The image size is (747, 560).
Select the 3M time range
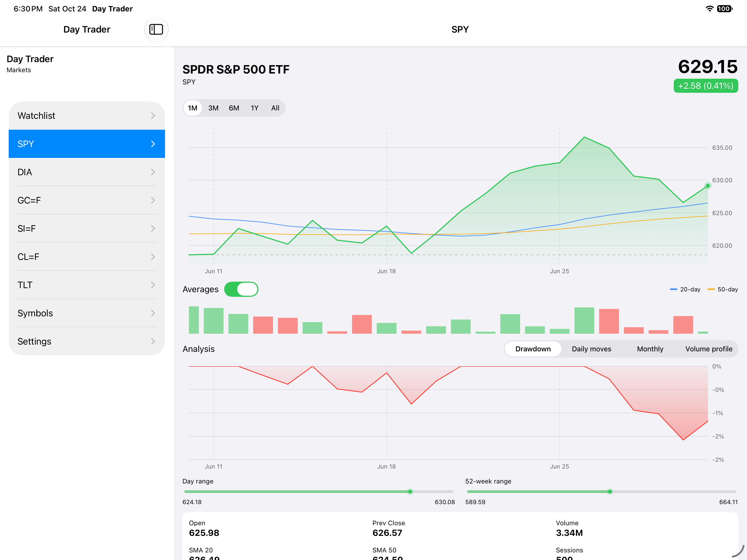point(213,108)
